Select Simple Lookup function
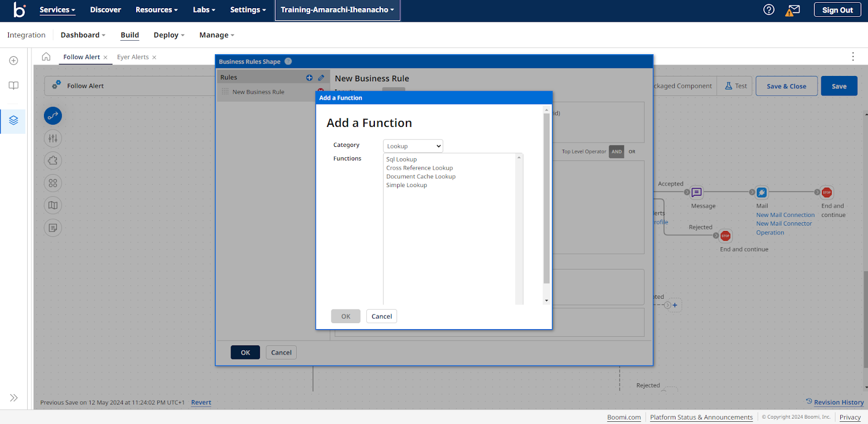 click(x=406, y=185)
